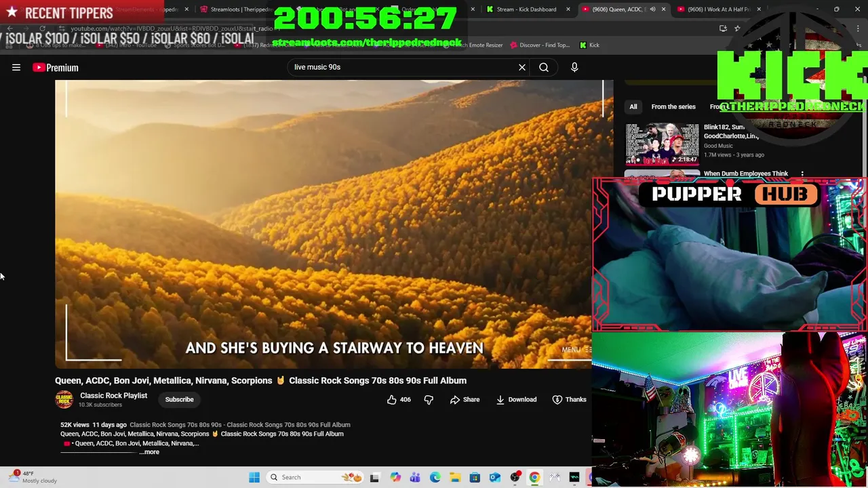Image resolution: width=868 pixels, height=488 pixels.
Task: Click the '52K views 11 days ago' text
Action: point(94,425)
